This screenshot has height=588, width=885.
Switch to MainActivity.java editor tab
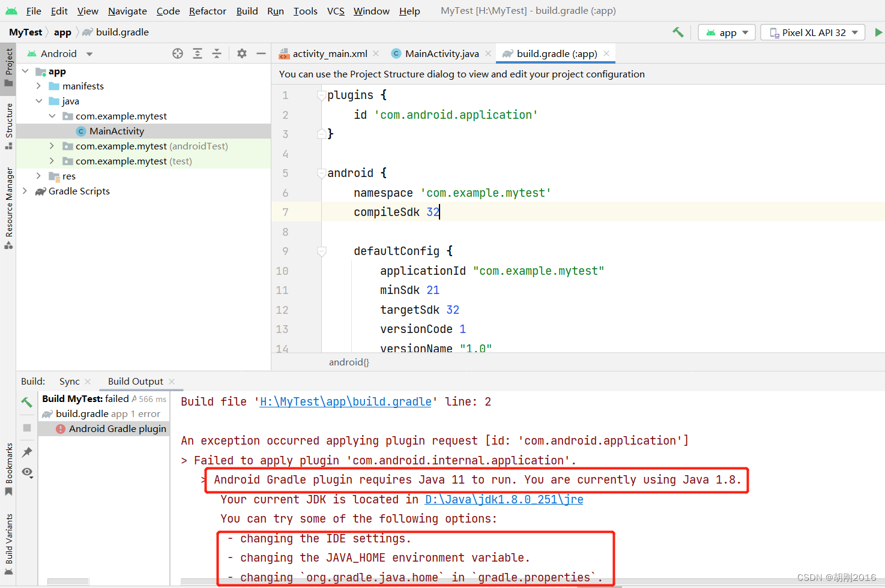[442, 53]
